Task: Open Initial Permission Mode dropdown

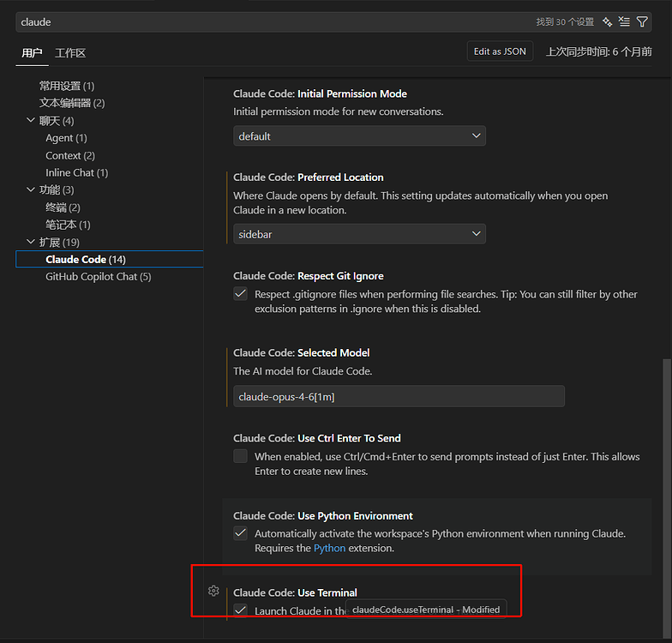Action: (x=359, y=135)
